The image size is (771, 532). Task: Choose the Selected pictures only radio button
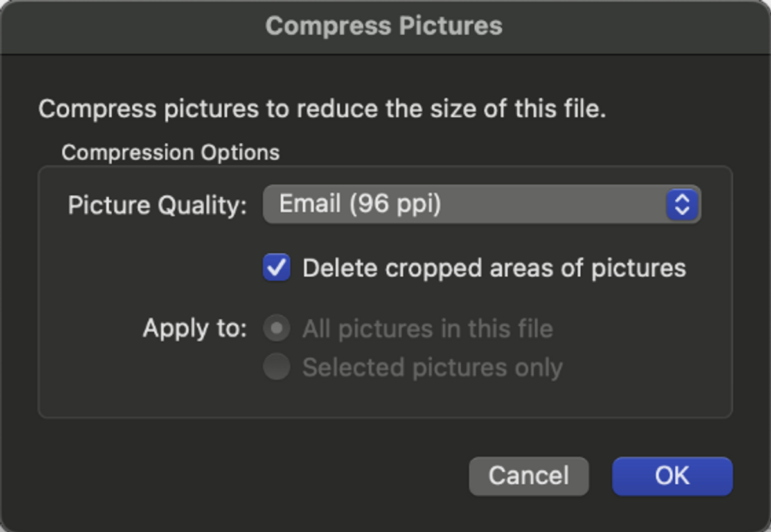pos(277,368)
